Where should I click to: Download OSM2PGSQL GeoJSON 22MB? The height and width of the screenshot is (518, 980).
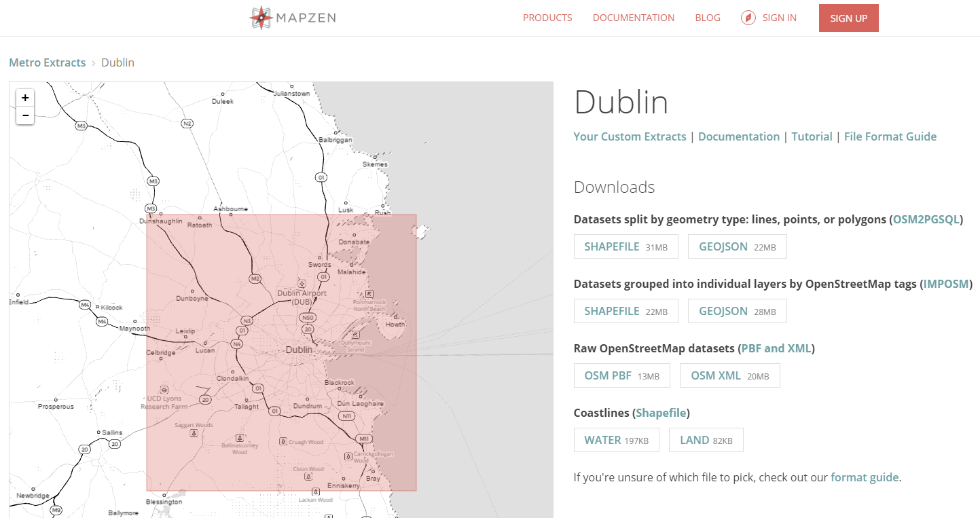(738, 246)
